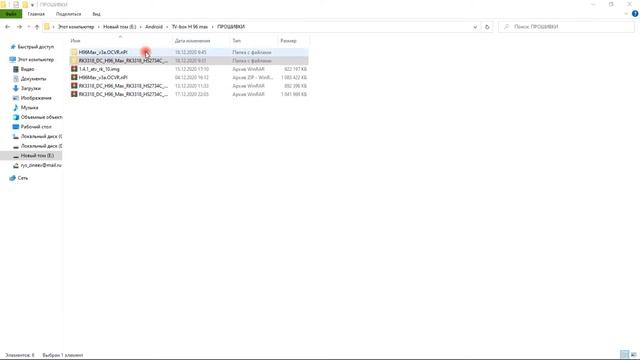Open the address bar history dropdown
This screenshot has height=360, width=640.
coord(475,27)
